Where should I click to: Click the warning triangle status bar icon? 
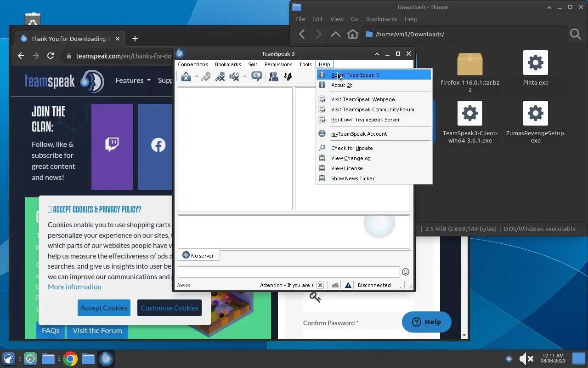coord(348,285)
